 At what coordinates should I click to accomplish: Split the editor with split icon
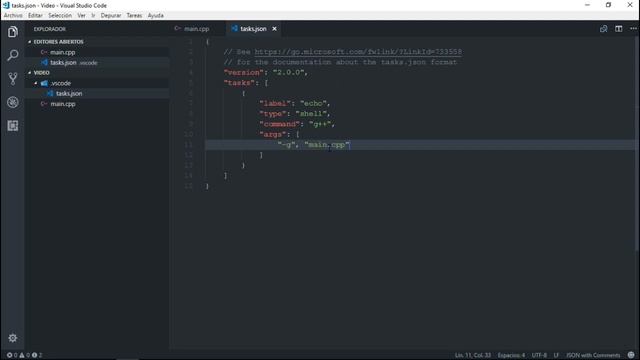619,29
